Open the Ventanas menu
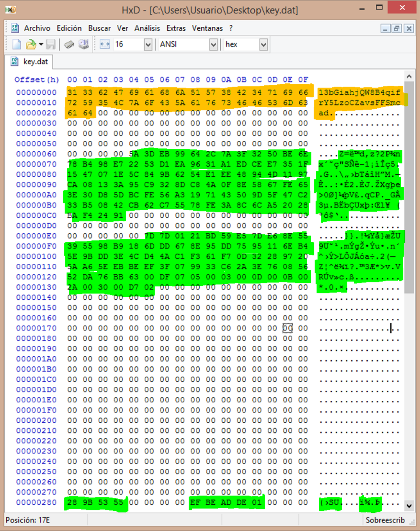Image resolution: width=420 pixels, height=531 pixels. click(207, 28)
